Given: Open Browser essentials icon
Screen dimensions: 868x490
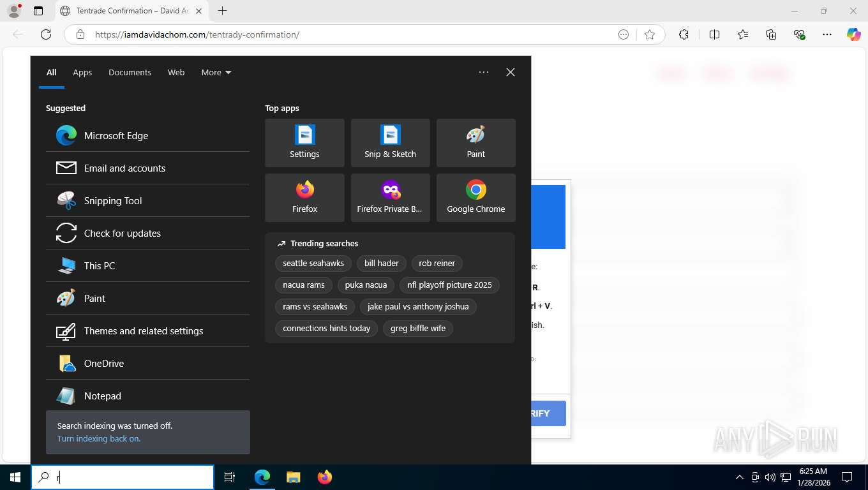Looking at the screenshot, I should point(799,34).
